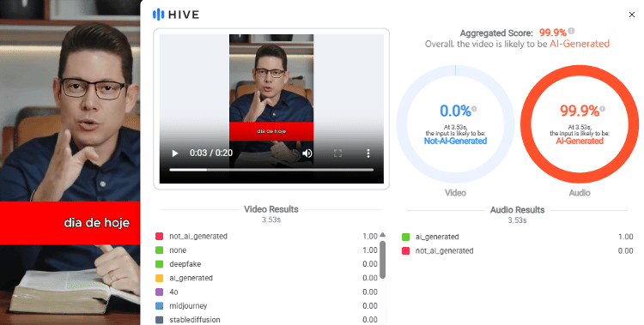Select the '4o' result row label

point(173,292)
